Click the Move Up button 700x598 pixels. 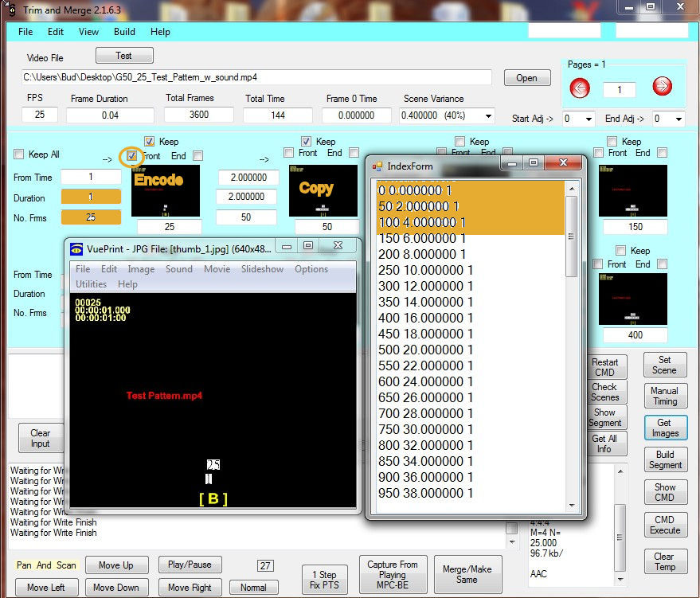[116, 565]
